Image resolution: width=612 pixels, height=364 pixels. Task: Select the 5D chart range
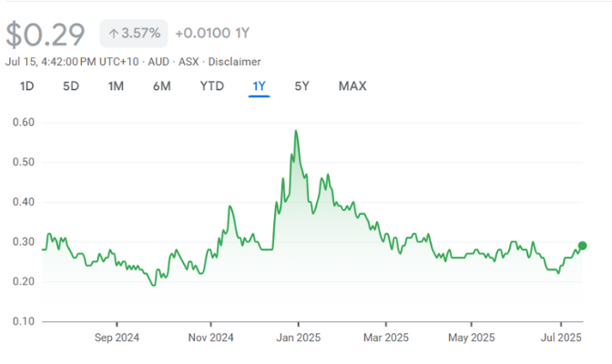[71, 86]
